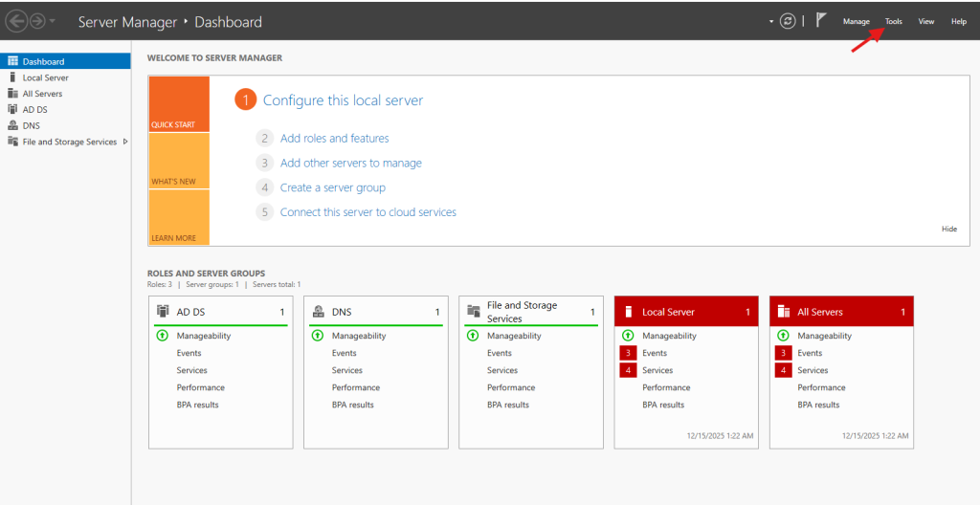Click the AD DS icon in sidebar
Viewport: 980px width, 505px height.
point(12,110)
